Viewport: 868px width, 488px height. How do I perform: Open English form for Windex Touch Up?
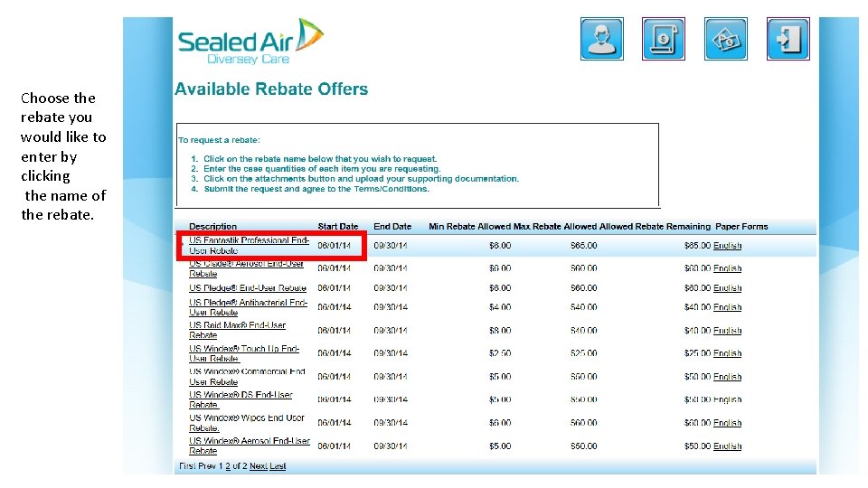click(x=727, y=353)
